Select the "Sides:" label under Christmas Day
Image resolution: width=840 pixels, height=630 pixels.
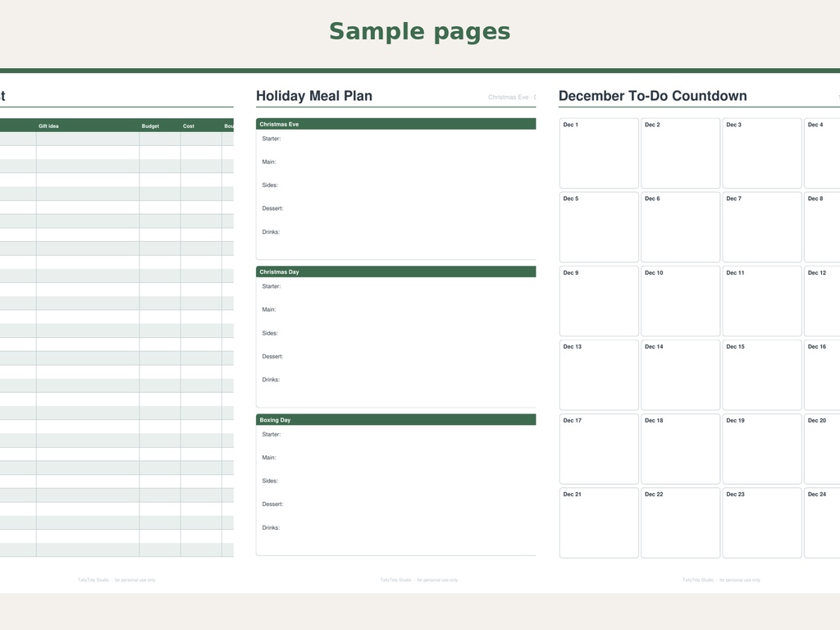point(270,333)
